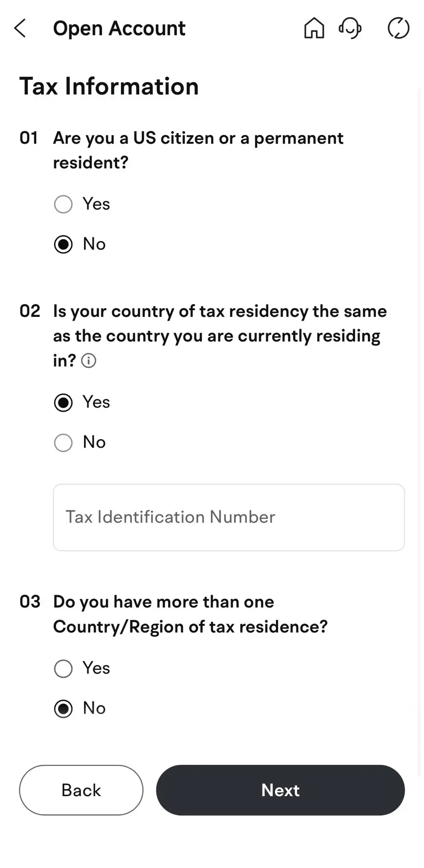Open info tooltip for tax residency question
This screenshot has height=868, width=424.
(x=88, y=361)
